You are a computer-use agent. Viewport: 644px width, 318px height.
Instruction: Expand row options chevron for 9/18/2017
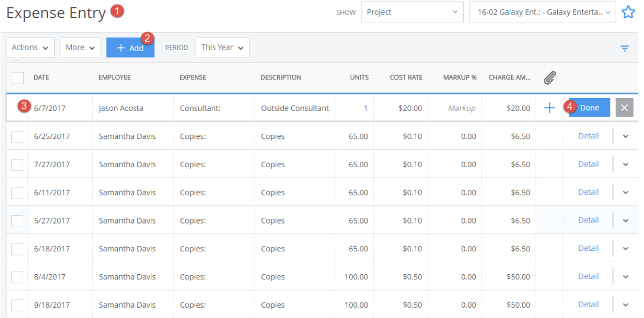pos(625,305)
